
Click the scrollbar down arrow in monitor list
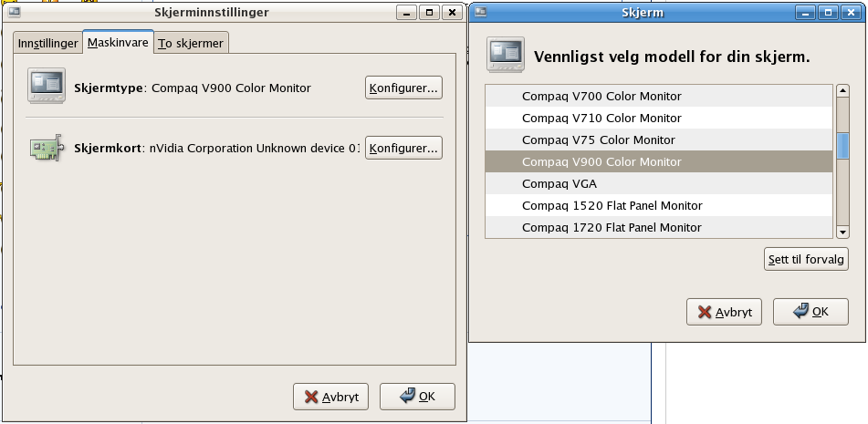pyautogui.click(x=842, y=233)
